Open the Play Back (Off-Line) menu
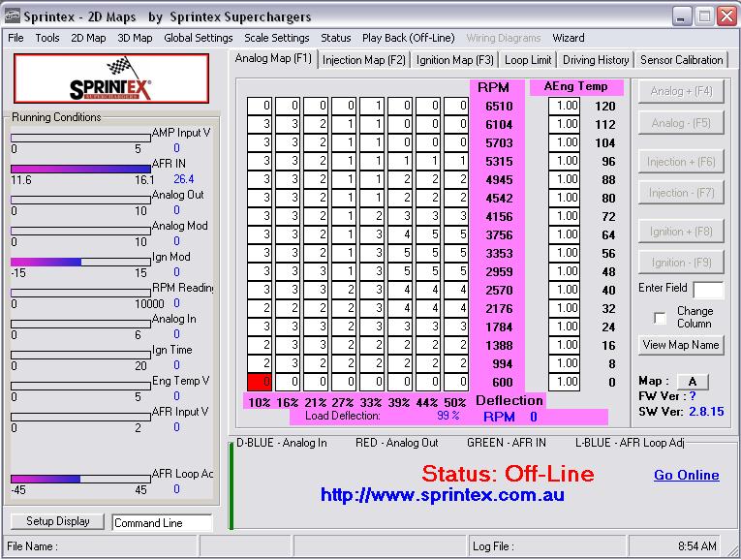Viewport: 741px width, 560px height. tap(408, 38)
